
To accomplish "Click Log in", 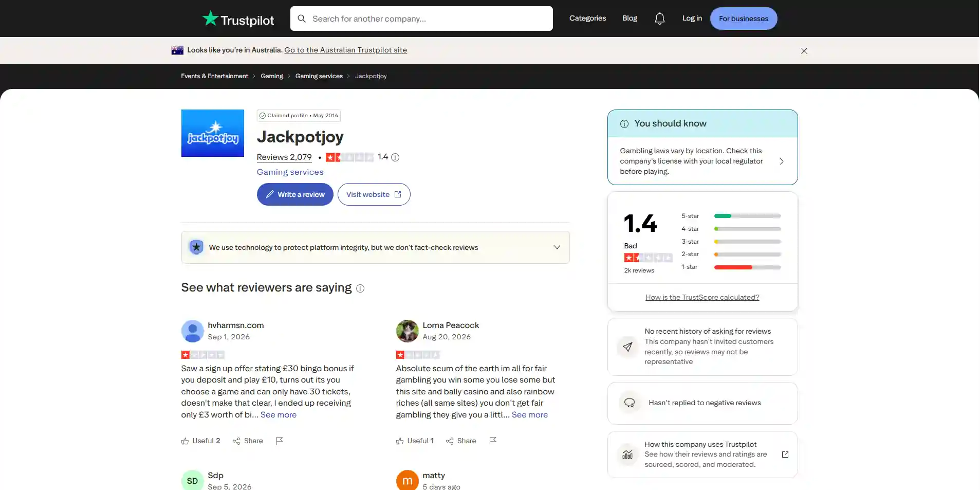I will (692, 19).
